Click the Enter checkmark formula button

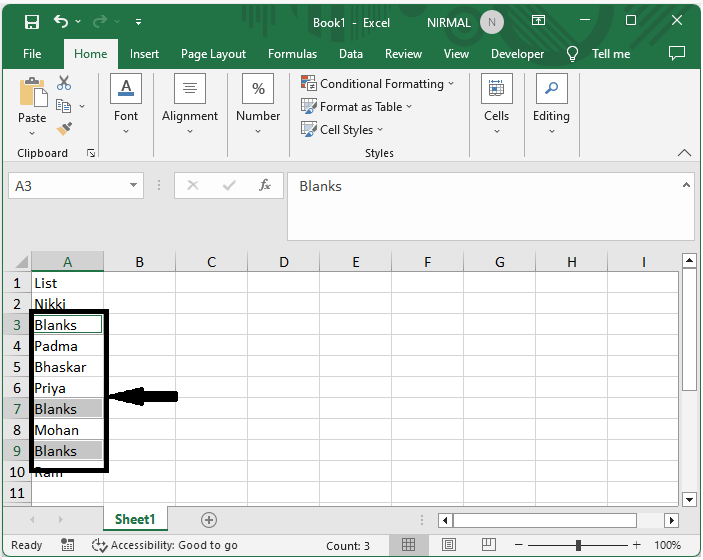tap(229, 185)
